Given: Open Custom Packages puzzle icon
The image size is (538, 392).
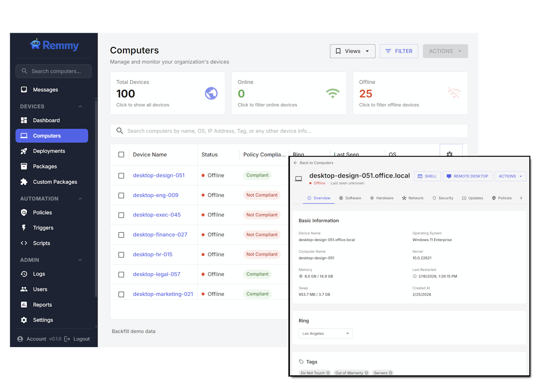Looking at the screenshot, I should click(x=24, y=182).
